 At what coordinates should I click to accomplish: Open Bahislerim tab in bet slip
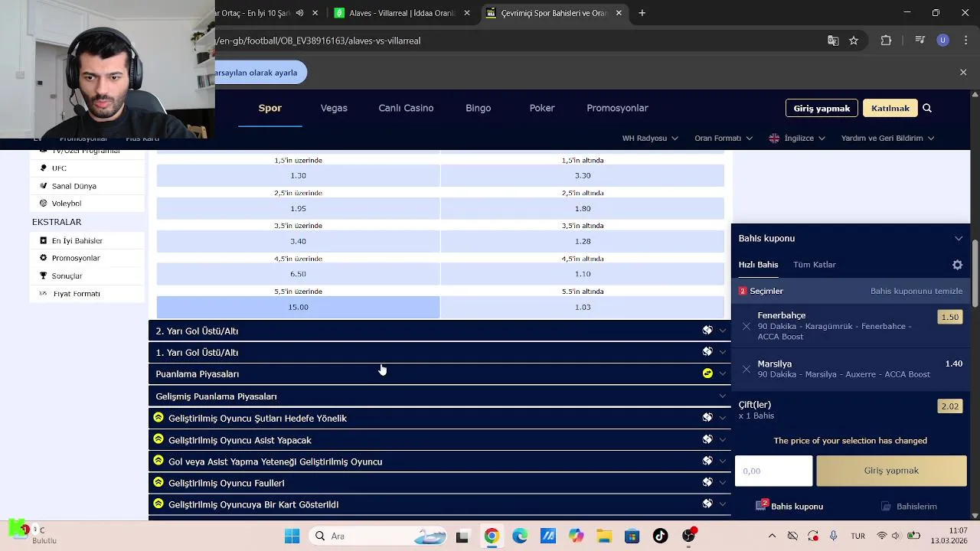[909, 506]
